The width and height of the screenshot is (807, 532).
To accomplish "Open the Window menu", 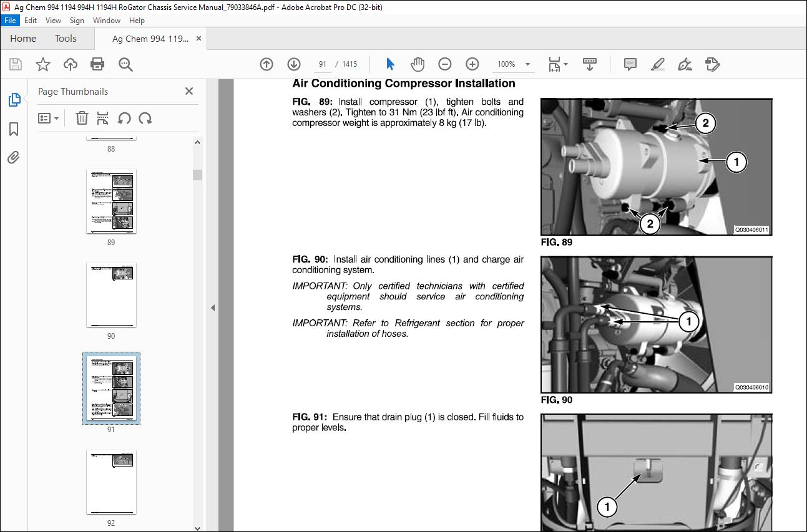I will pyautogui.click(x=107, y=21).
